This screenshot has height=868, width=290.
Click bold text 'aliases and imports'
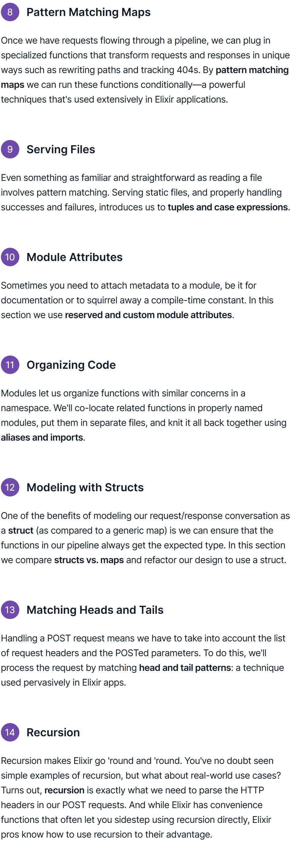point(42,437)
